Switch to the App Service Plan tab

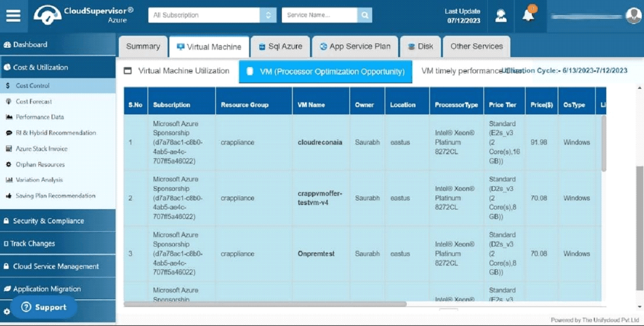coord(355,47)
